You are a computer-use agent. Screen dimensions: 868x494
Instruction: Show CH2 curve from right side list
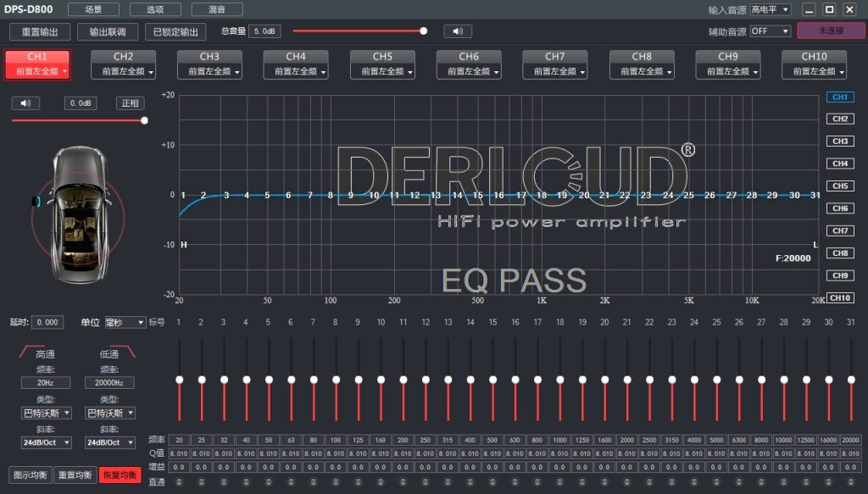pyautogui.click(x=840, y=119)
